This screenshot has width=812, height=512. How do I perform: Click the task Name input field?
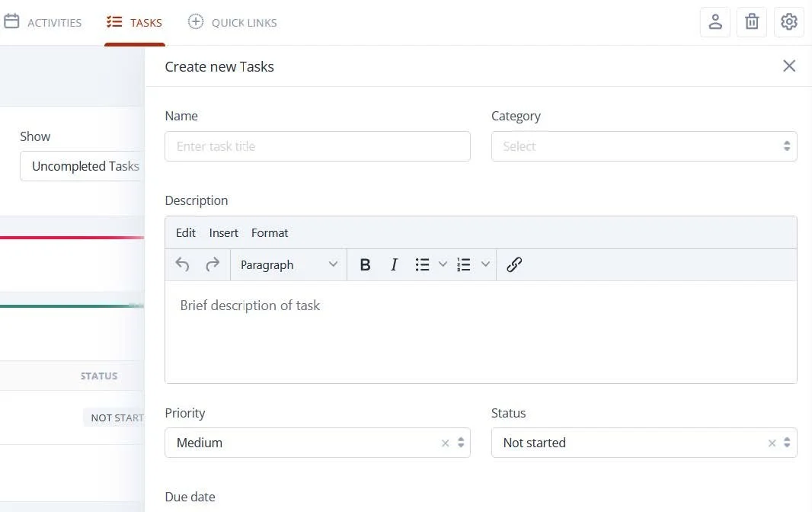point(317,146)
